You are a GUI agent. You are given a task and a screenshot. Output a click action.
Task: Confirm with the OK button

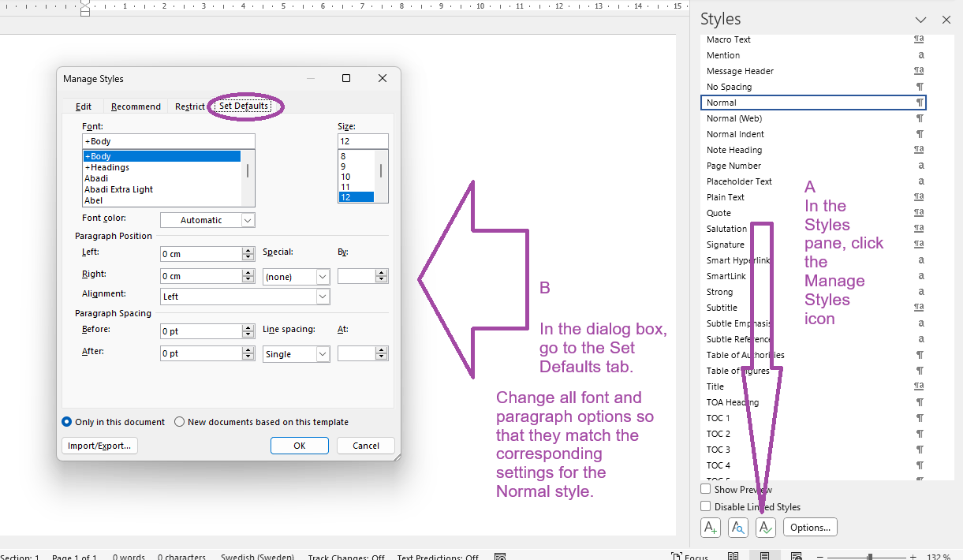[x=300, y=446]
